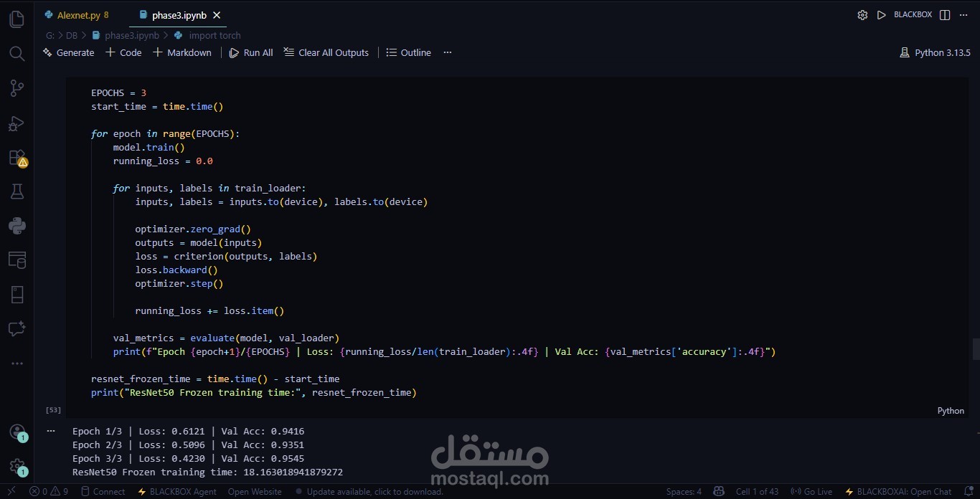Change indentation via Spaces: 4
The width and height of the screenshot is (980, 499).
point(684,492)
